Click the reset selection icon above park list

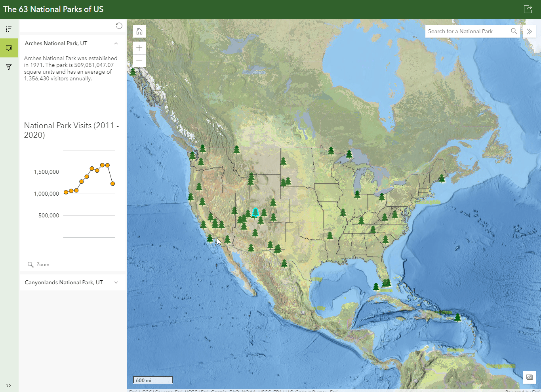tap(119, 26)
